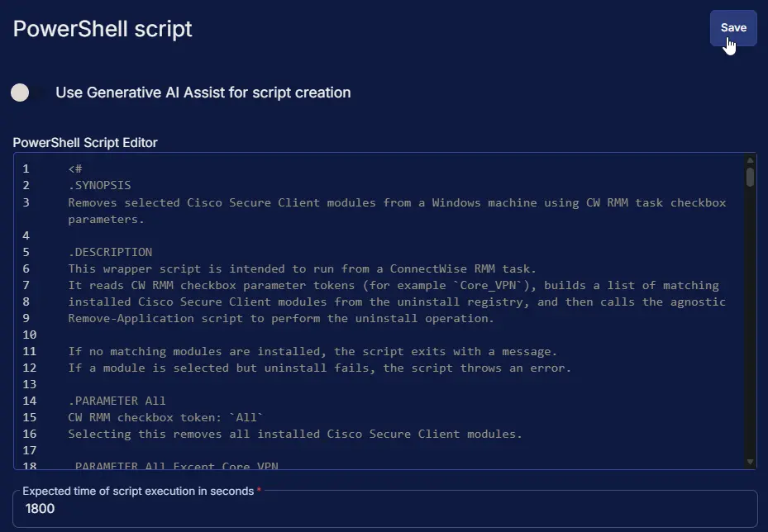768x532 pixels.
Task: Click the Save button
Action: (732, 28)
